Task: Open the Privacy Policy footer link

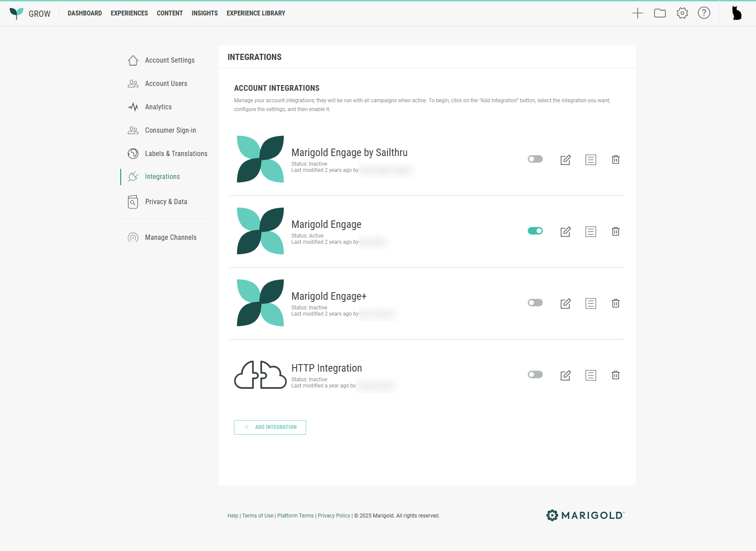Action: 334,516
